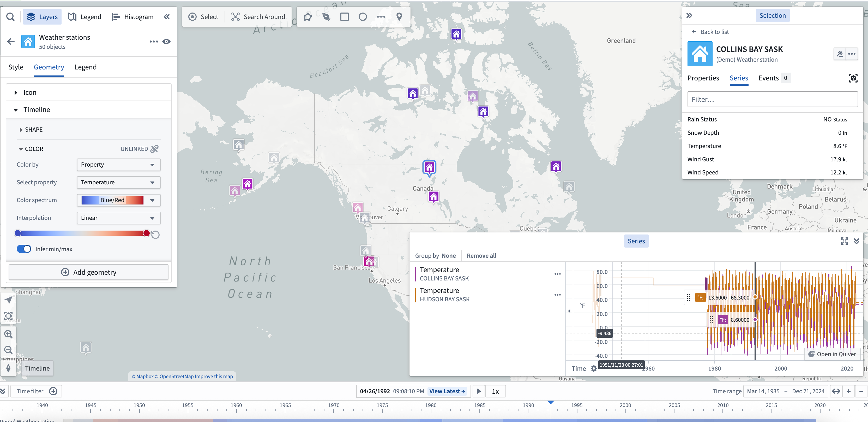Select the circle selection tool
The height and width of the screenshot is (422, 868).
363,16
